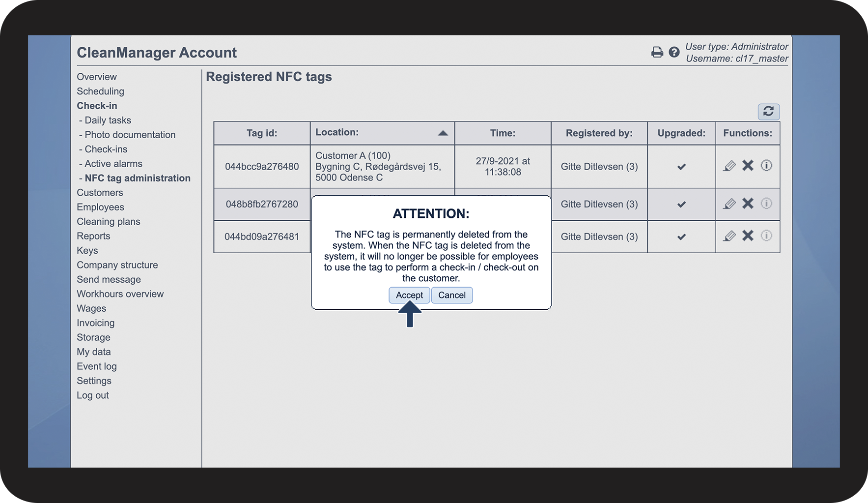Sort table by Tag id column header

(262, 133)
